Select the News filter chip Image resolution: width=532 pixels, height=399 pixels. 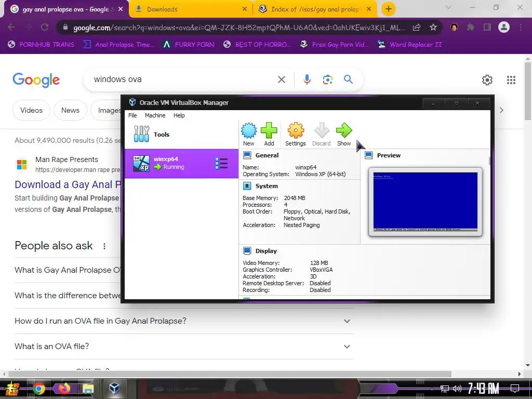tap(70, 110)
